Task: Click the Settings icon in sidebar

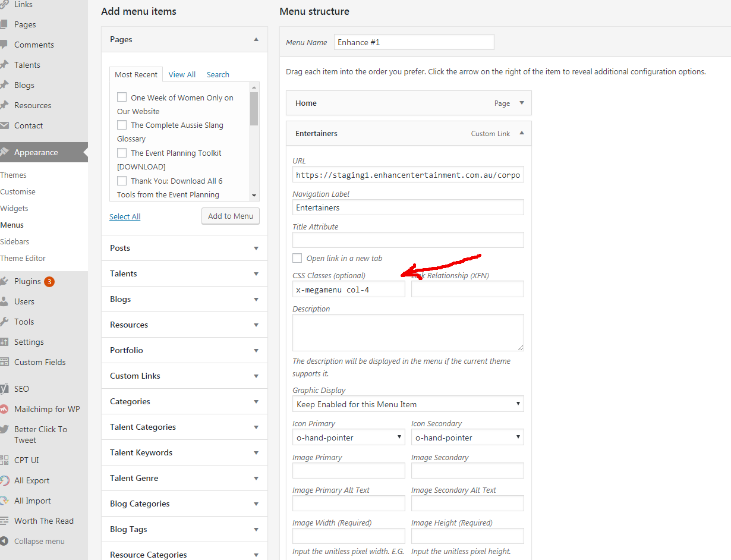Action: click(x=4, y=342)
